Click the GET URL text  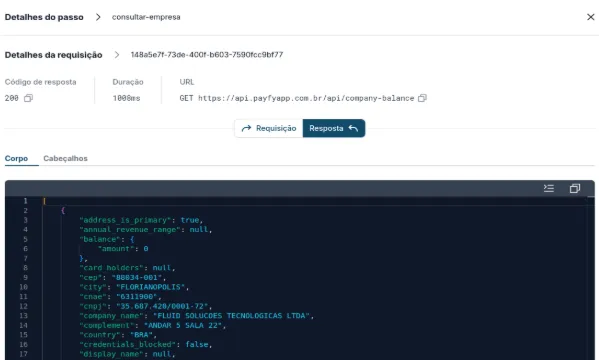coord(297,98)
